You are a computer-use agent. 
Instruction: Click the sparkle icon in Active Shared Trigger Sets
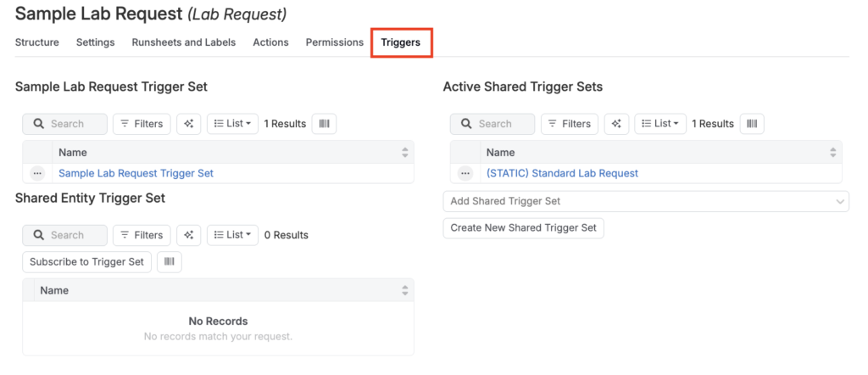616,124
